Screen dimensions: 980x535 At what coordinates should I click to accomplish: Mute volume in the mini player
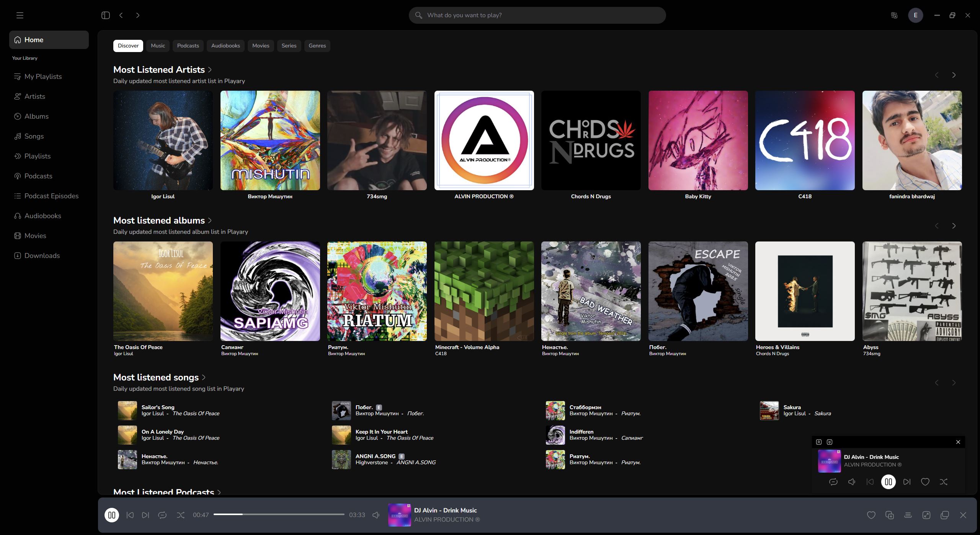tap(852, 482)
